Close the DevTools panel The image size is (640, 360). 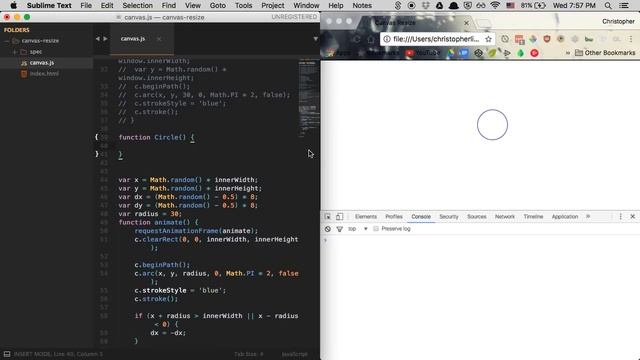click(633, 217)
